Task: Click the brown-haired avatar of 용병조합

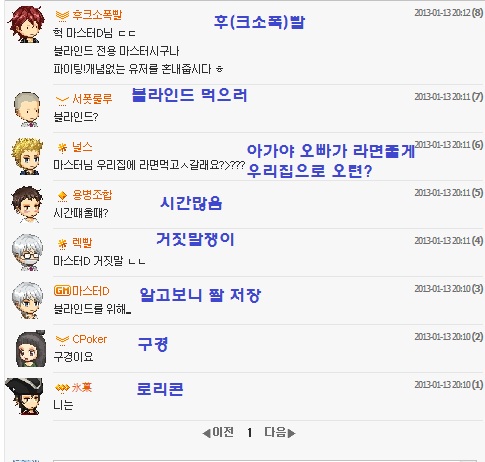Action: (27, 204)
